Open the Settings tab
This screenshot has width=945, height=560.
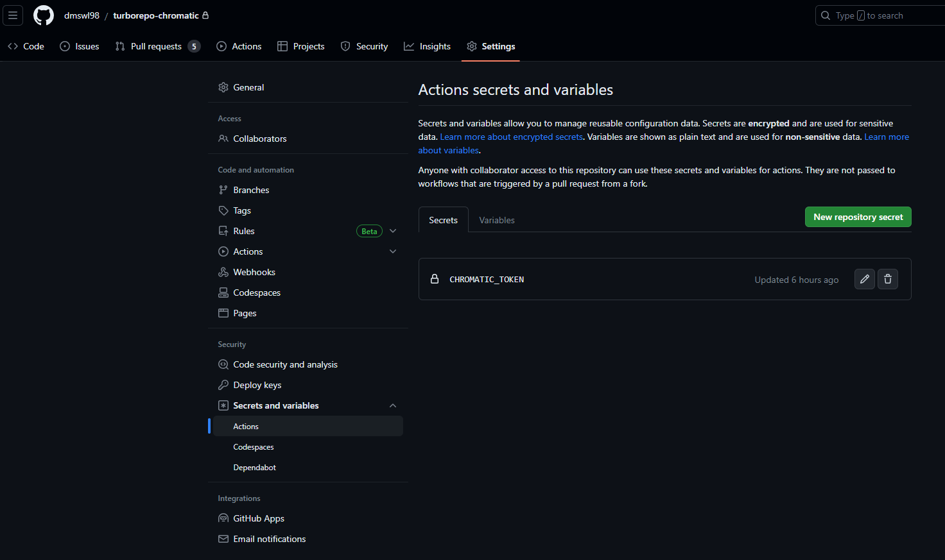pyautogui.click(x=491, y=46)
